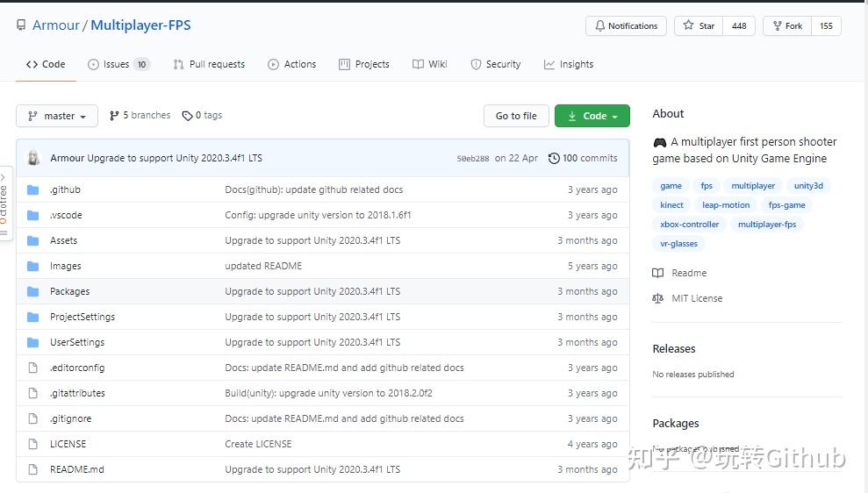
Task: Click the tags icon beside 0 tags
Action: (187, 116)
